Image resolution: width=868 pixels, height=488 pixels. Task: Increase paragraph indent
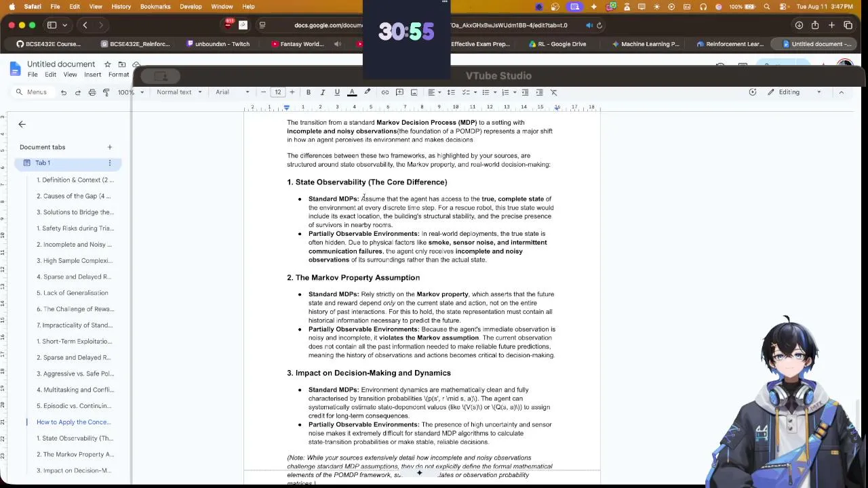click(539, 92)
